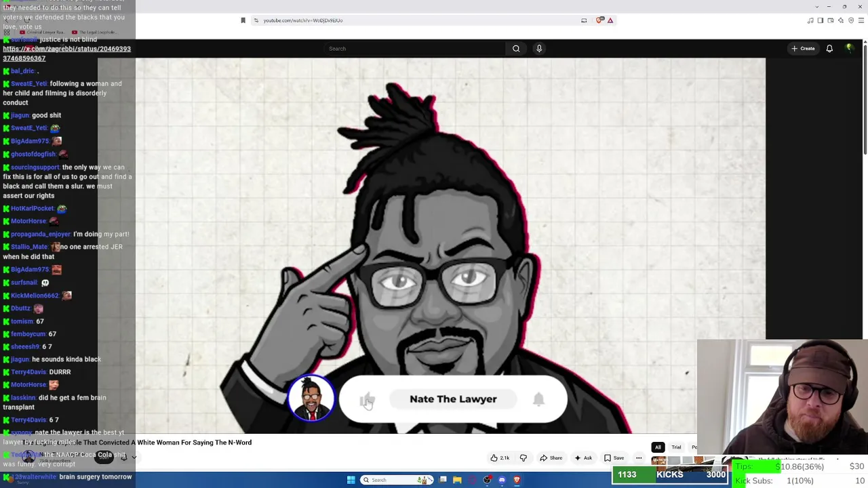Click the Nate The Lawyer name banner

(453, 399)
